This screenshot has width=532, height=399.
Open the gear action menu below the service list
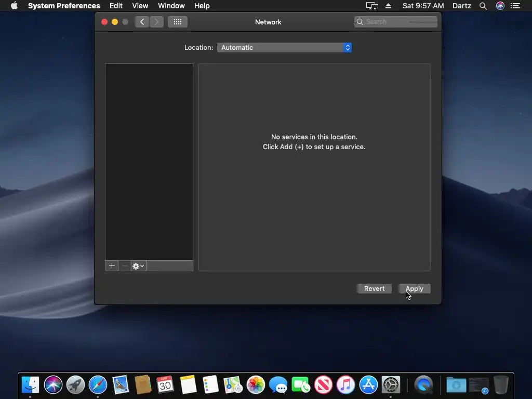click(138, 266)
